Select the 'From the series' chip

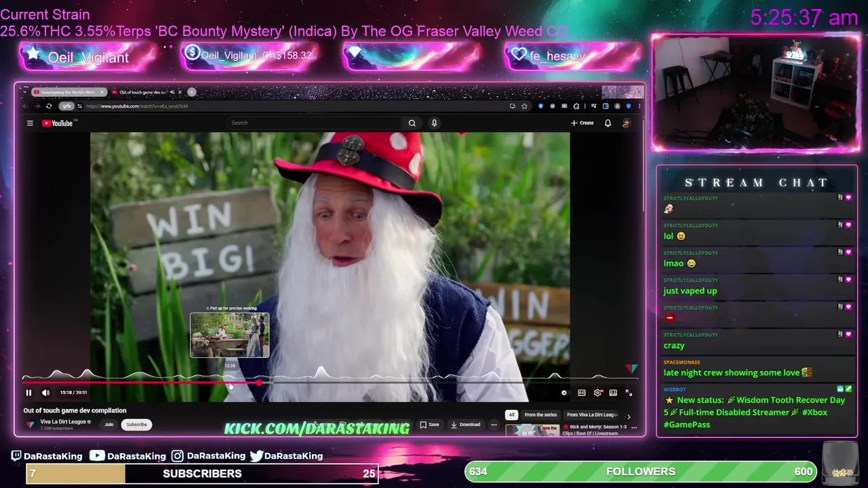(x=540, y=415)
